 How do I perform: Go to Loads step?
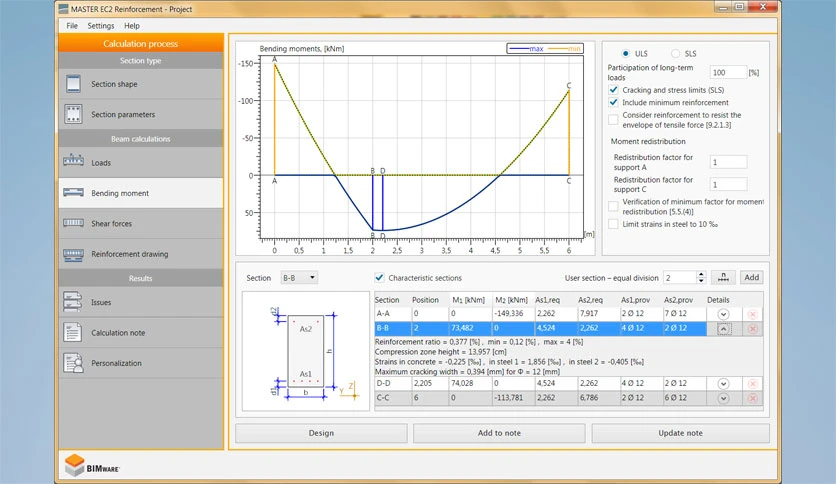click(x=141, y=163)
